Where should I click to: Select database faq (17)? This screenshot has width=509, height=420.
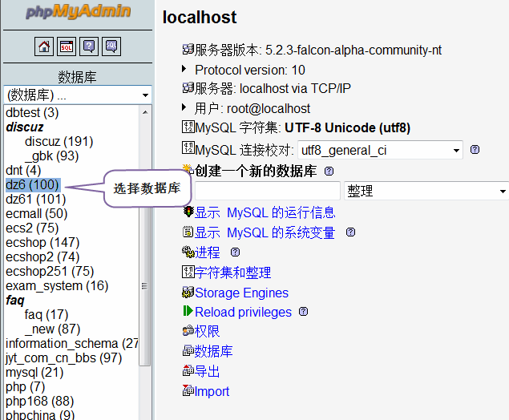point(46,314)
